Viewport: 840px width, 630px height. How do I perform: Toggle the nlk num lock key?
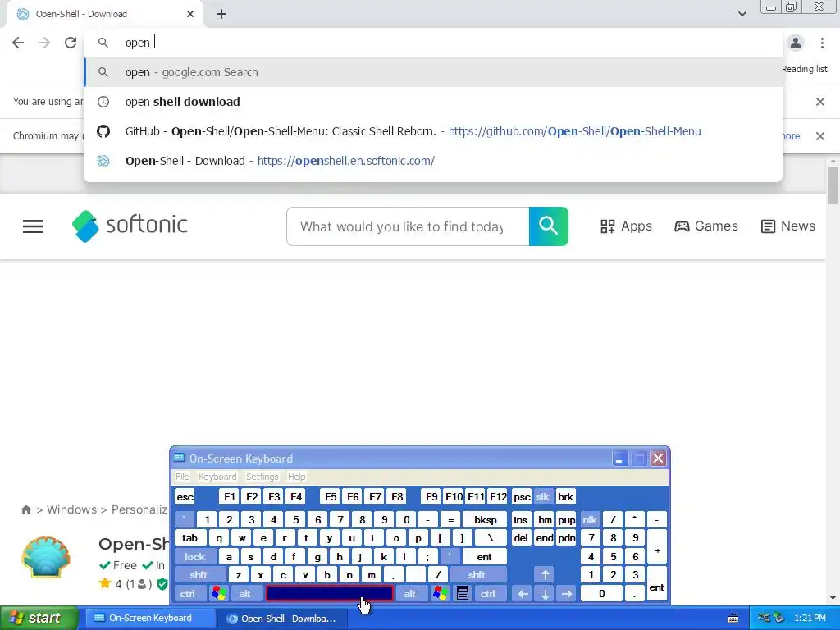point(590,519)
